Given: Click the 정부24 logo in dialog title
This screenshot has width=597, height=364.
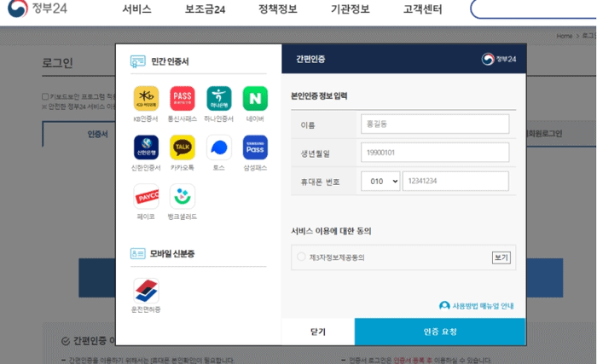Looking at the screenshot, I should 499,59.
